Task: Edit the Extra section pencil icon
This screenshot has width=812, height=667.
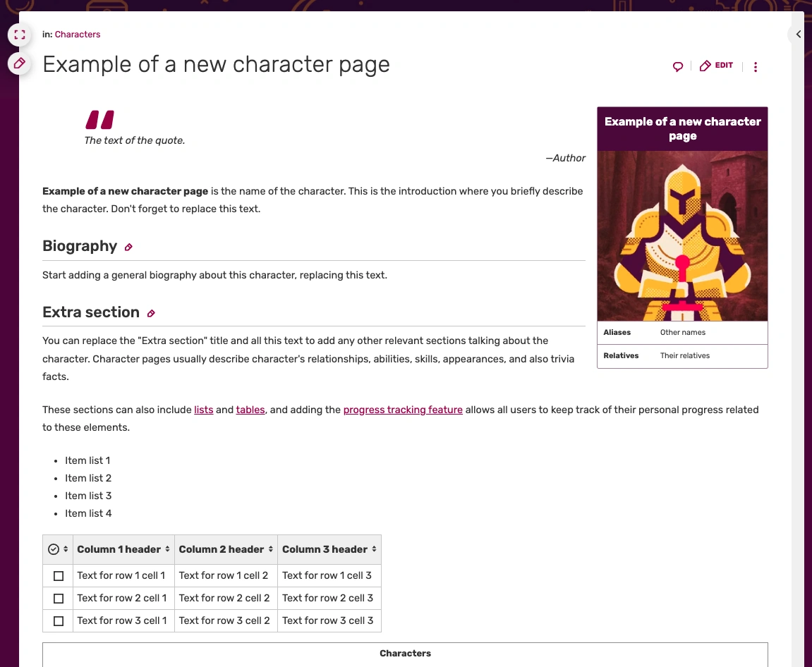Action: coord(151,313)
